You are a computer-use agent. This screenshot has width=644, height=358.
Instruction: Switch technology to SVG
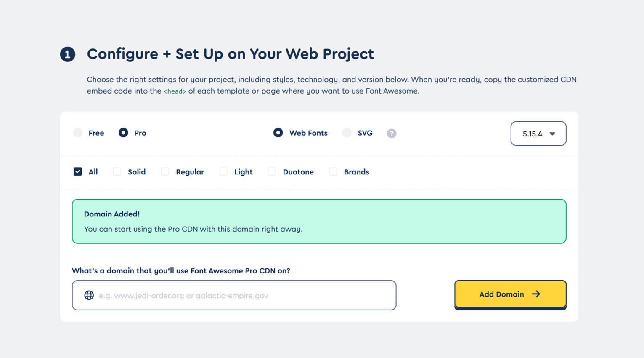pyautogui.click(x=347, y=133)
